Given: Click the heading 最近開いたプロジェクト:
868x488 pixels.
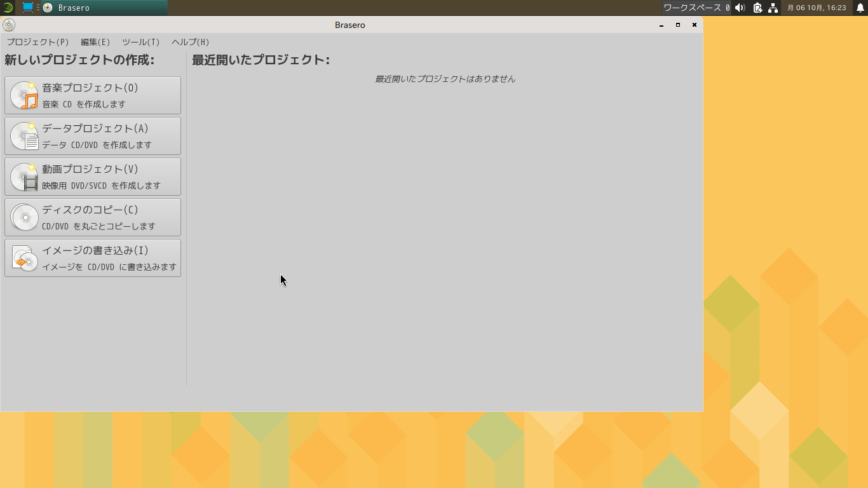Looking at the screenshot, I should (x=261, y=60).
